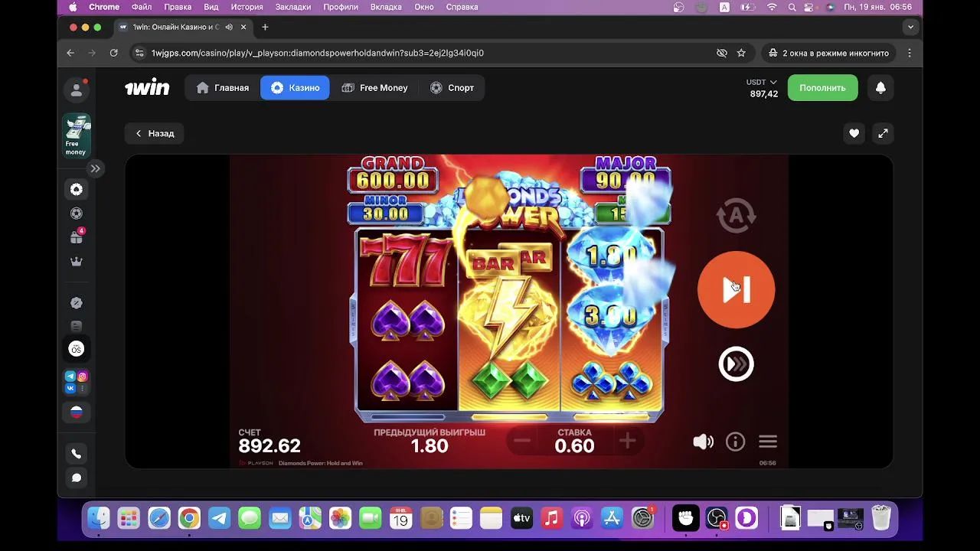This screenshot has height=551, width=980.
Task: Open phone call support icon
Action: (x=77, y=454)
